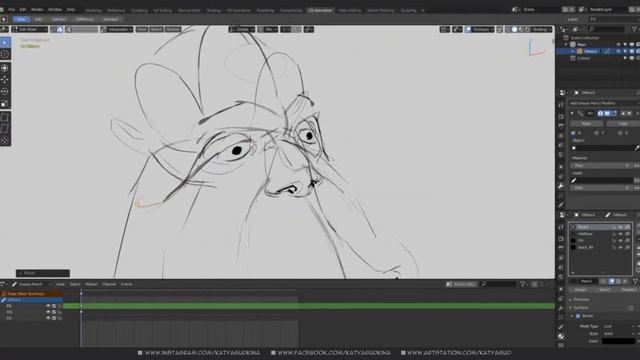Image resolution: width=640 pixels, height=360 pixels.
Task: Open the outliner filter options
Action: pos(635,29)
